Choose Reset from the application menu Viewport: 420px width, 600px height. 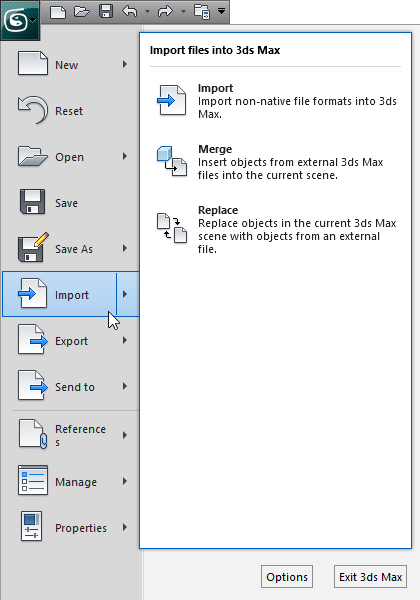tap(70, 111)
